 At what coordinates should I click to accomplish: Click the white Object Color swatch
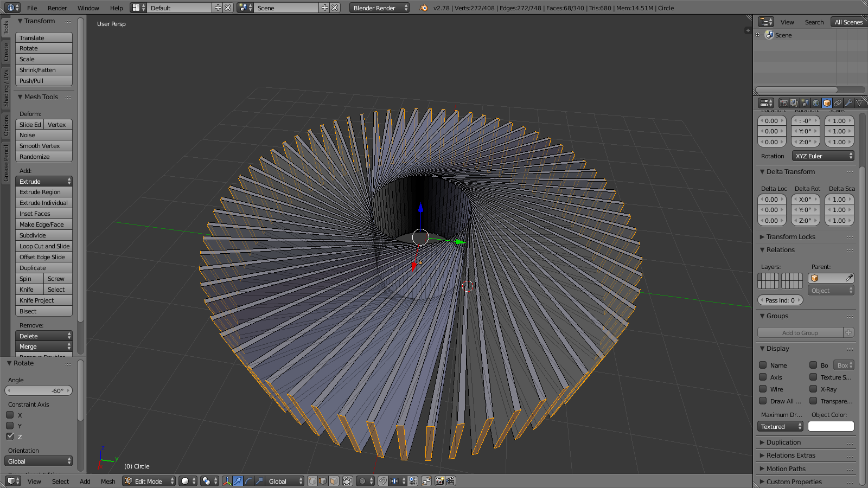pyautogui.click(x=831, y=427)
